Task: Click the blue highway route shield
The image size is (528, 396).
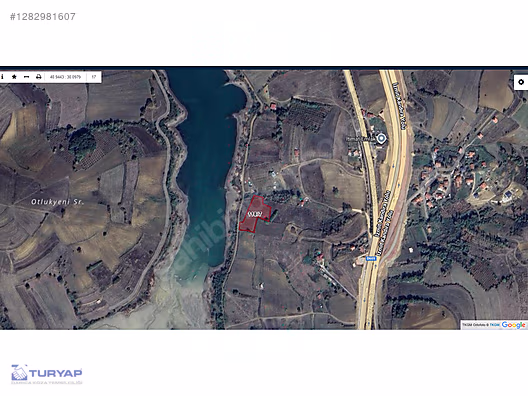Action: pos(371,258)
